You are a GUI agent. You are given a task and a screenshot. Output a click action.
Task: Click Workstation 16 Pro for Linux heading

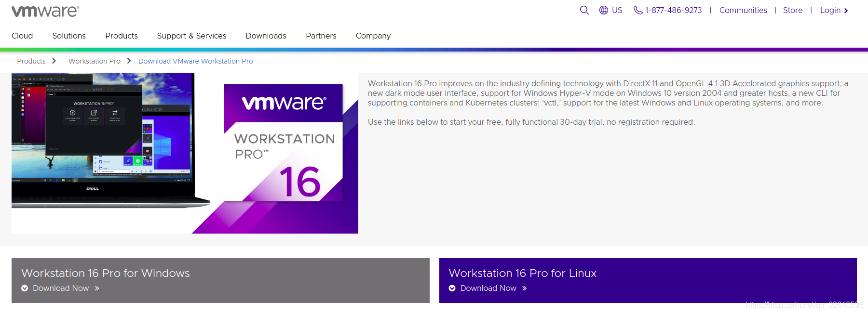523,273
